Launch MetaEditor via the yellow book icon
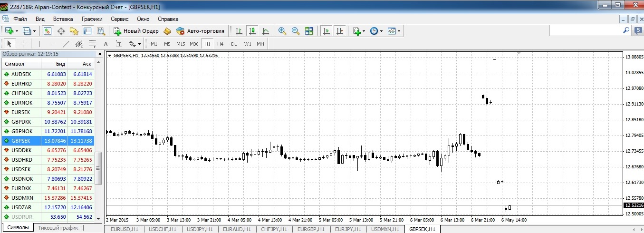Image resolution: width=644 pixels, height=233 pixels. click(x=167, y=31)
